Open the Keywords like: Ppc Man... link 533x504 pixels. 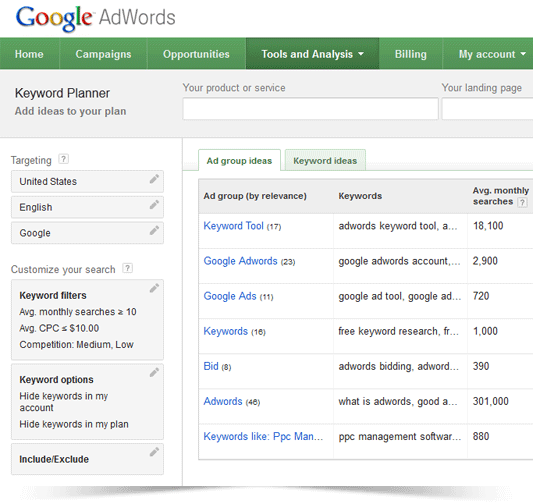(x=263, y=436)
